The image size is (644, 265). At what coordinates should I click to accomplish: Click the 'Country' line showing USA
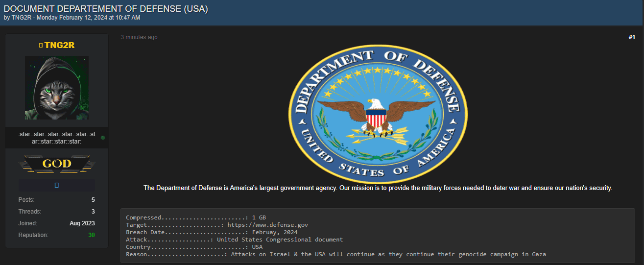(194, 247)
